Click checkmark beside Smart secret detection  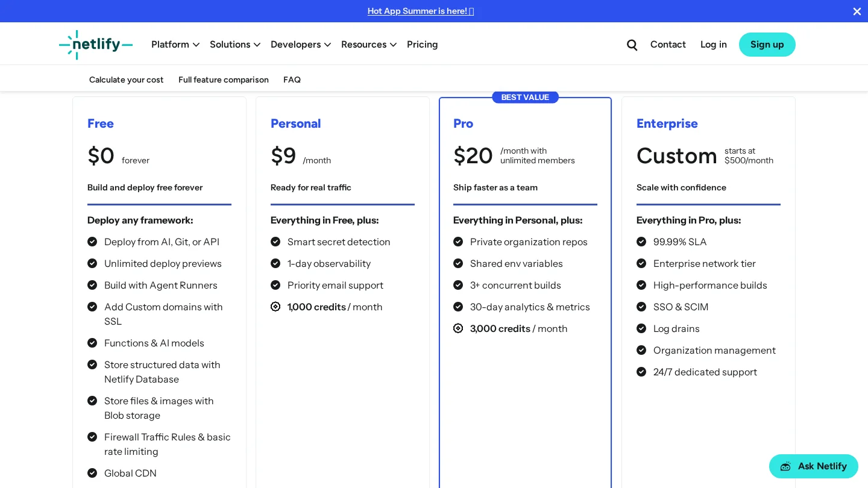(275, 242)
